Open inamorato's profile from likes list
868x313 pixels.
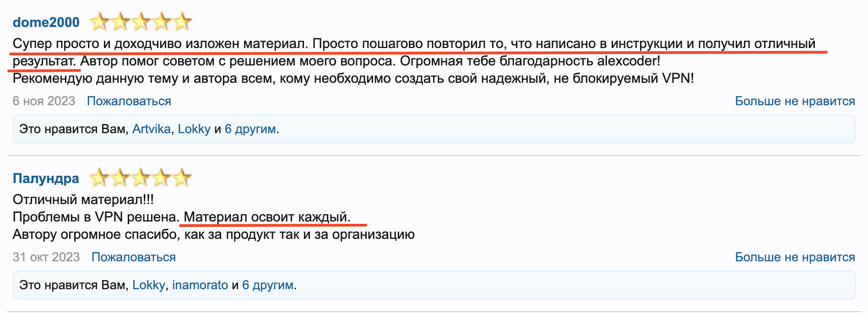point(200,285)
